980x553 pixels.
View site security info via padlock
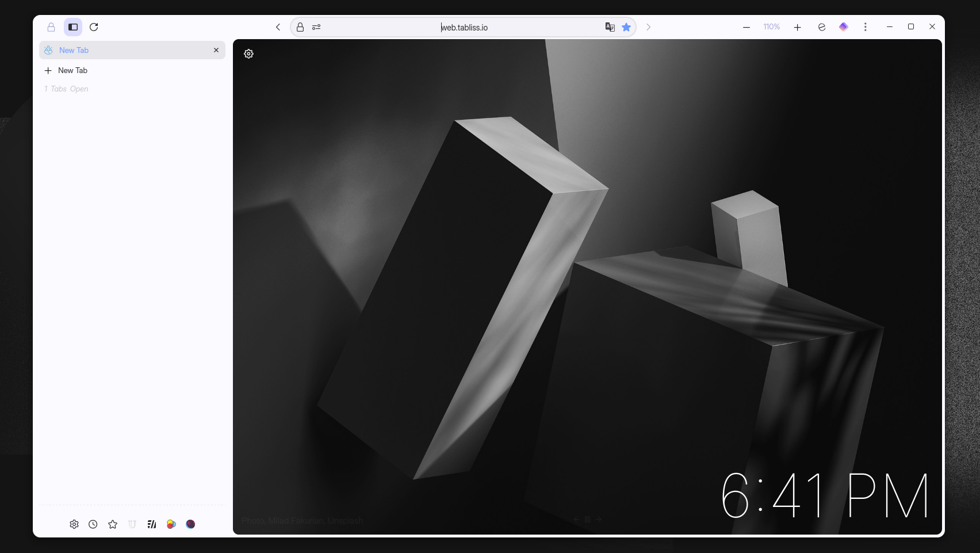pos(300,27)
